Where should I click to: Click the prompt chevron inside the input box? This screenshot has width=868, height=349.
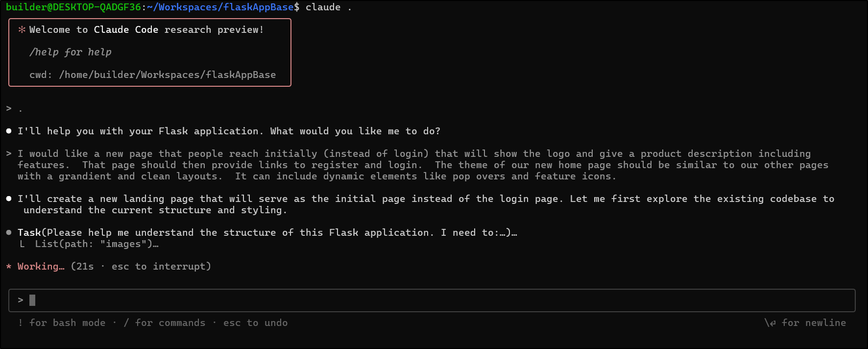[21, 300]
